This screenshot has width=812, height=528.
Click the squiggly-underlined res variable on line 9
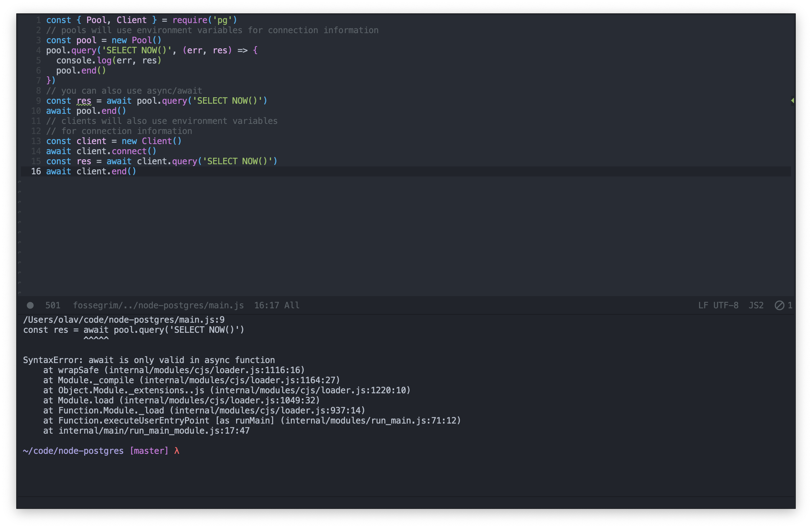pos(84,101)
